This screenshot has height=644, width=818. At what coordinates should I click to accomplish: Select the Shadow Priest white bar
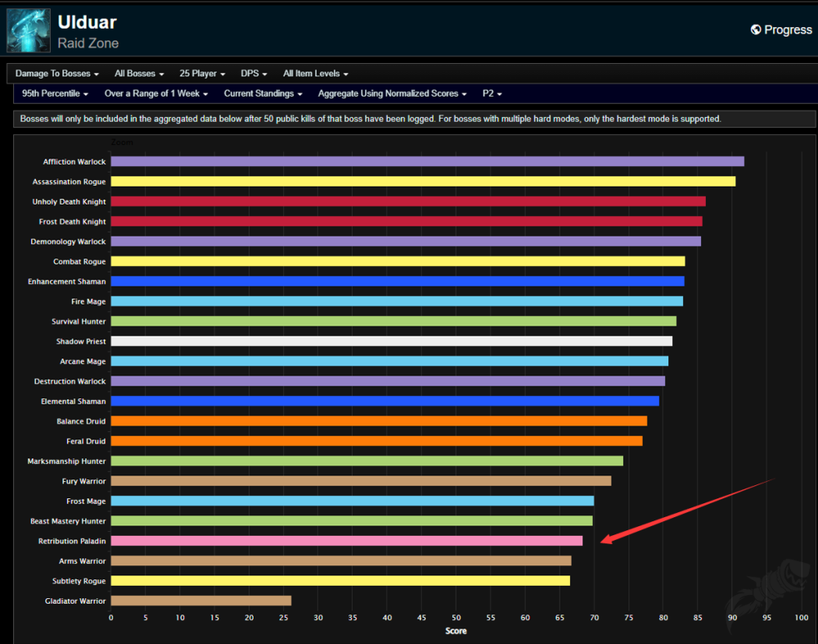391,341
